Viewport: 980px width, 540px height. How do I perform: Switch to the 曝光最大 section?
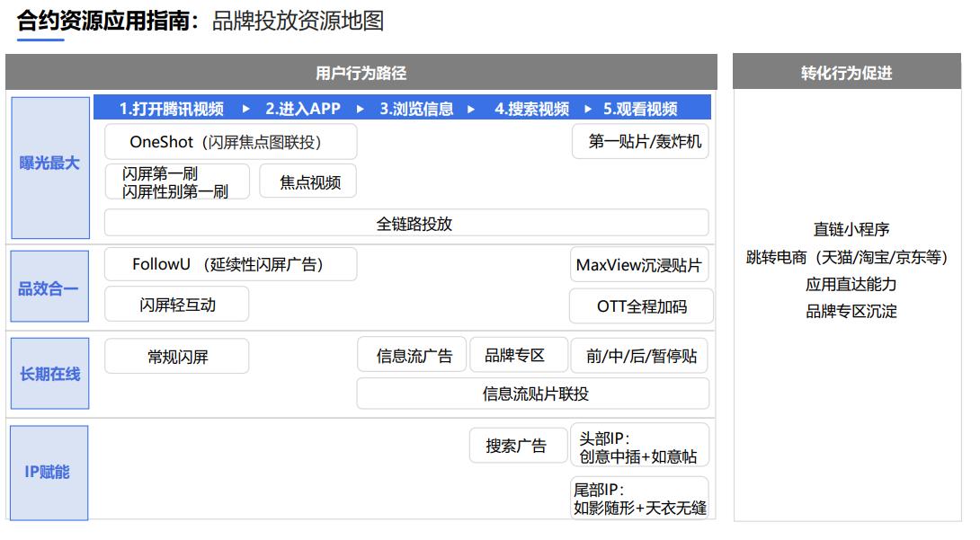click(49, 164)
